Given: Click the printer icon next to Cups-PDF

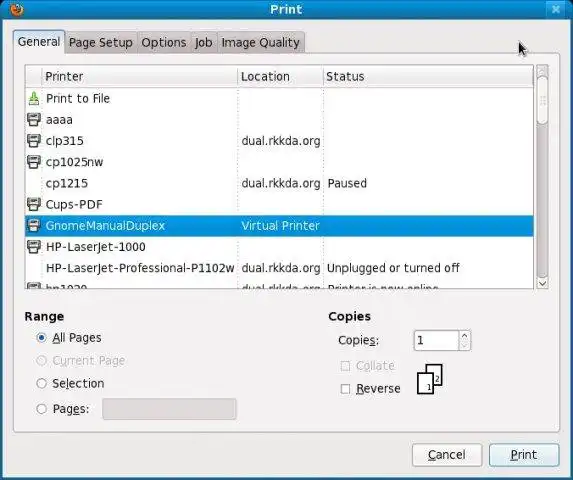Looking at the screenshot, I should point(34,204).
